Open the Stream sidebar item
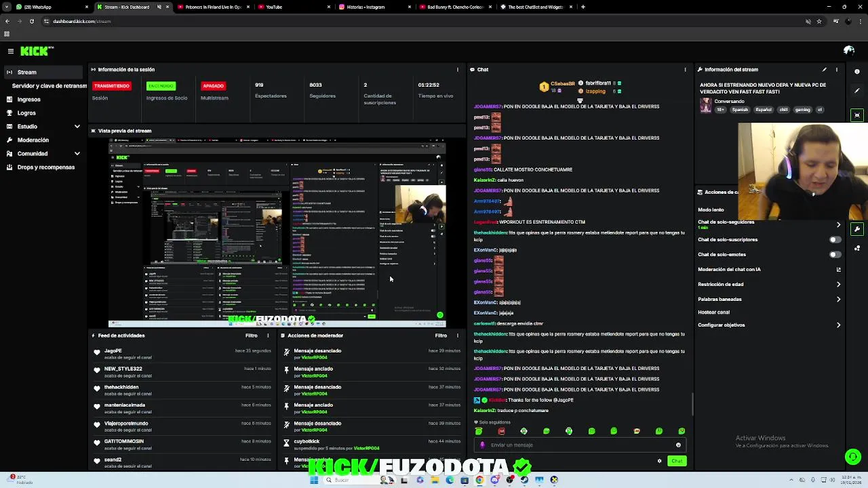 click(x=42, y=72)
